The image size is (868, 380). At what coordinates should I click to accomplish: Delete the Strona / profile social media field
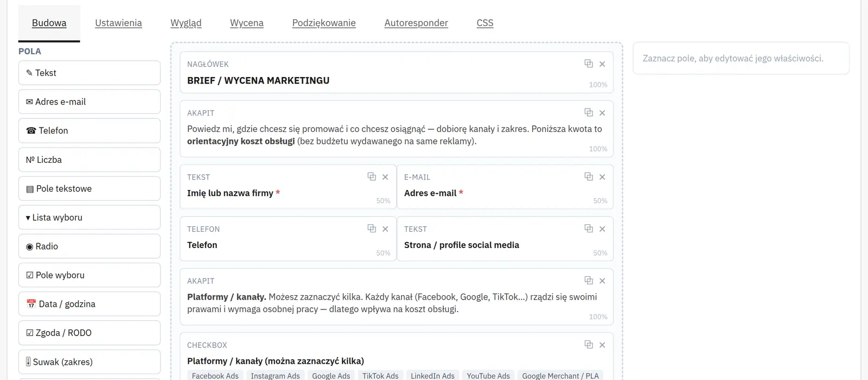coord(602,229)
